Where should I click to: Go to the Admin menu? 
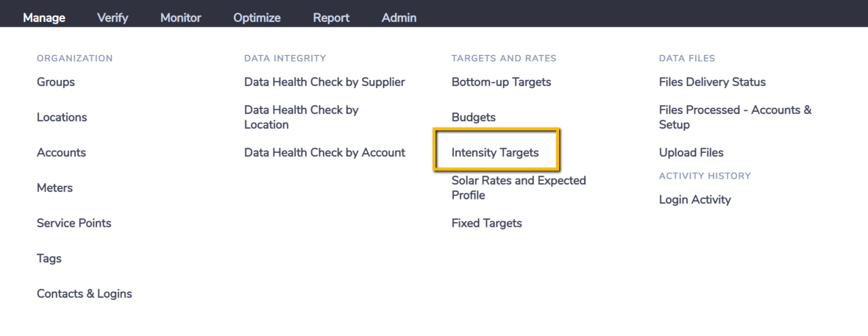pyautogui.click(x=399, y=18)
